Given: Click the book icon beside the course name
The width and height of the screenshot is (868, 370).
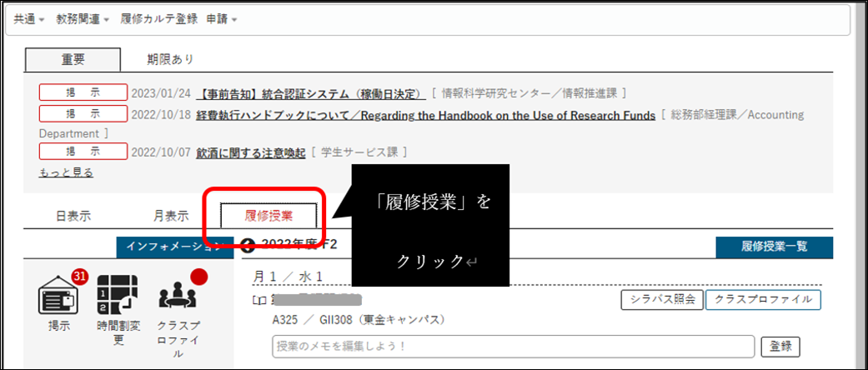Looking at the screenshot, I should (x=261, y=300).
